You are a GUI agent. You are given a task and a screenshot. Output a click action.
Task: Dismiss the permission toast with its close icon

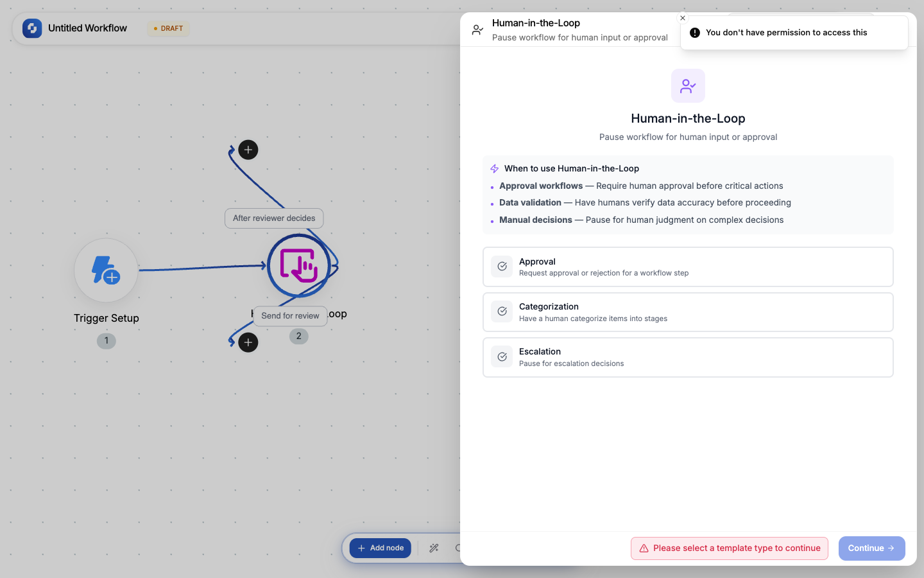coord(683,18)
